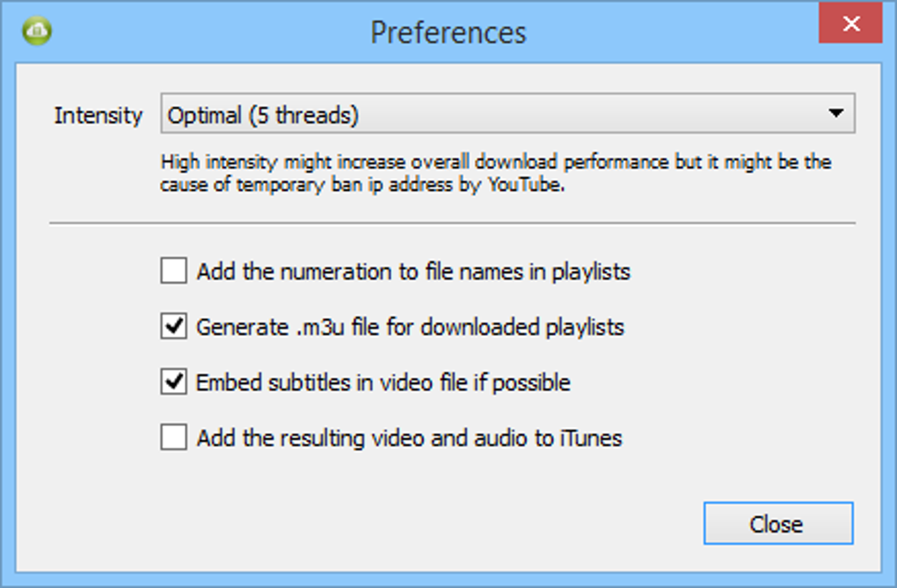Tick the add to iTunes checkbox
Viewport: 897px width, 588px height.
[173, 437]
